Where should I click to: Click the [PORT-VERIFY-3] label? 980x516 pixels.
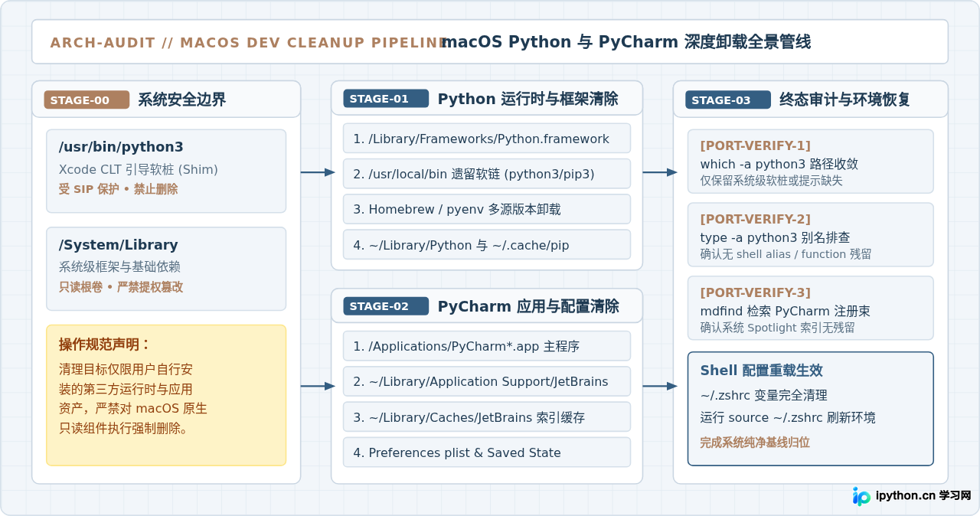tap(756, 292)
